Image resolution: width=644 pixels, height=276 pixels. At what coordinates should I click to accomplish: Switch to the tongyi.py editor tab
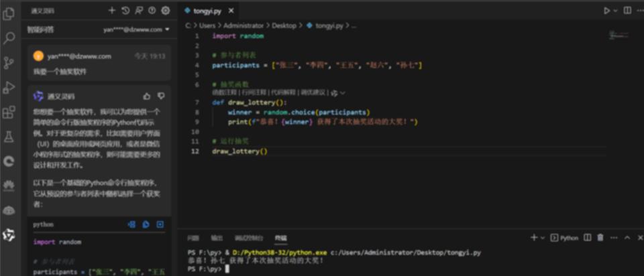pyautogui.click(x=208, y=11)
